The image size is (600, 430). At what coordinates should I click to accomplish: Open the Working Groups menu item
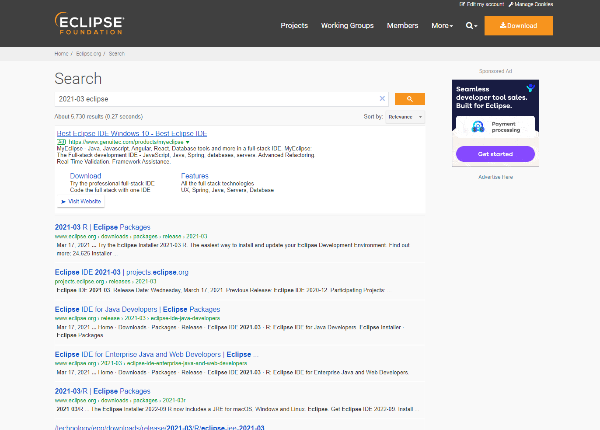click(347, 26)
